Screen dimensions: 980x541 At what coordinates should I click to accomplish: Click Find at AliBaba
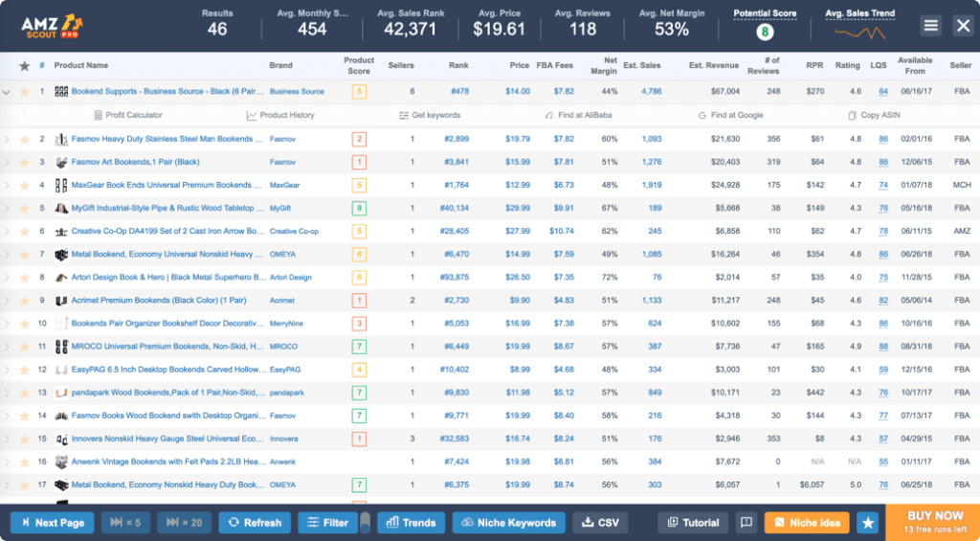tap(578, 115)
